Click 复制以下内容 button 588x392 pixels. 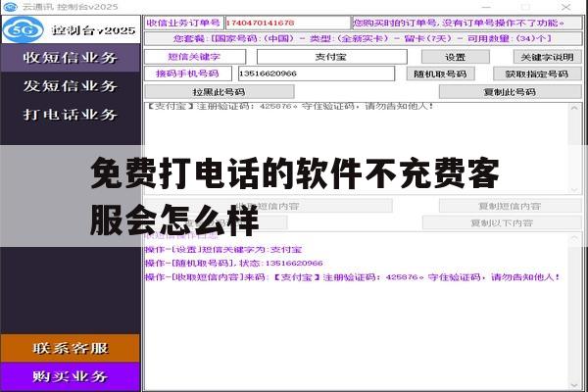tap(502, 222)
